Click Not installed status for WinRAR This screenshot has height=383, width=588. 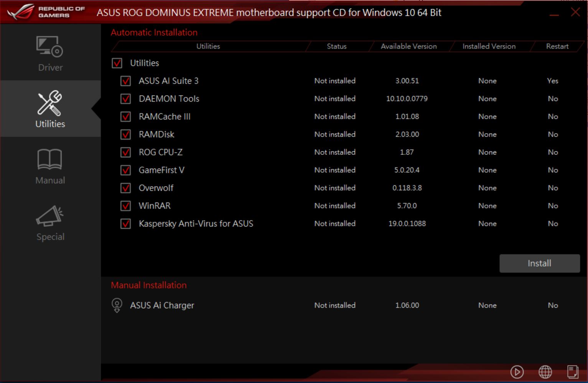pyautogui.click(x=335, y=206)
